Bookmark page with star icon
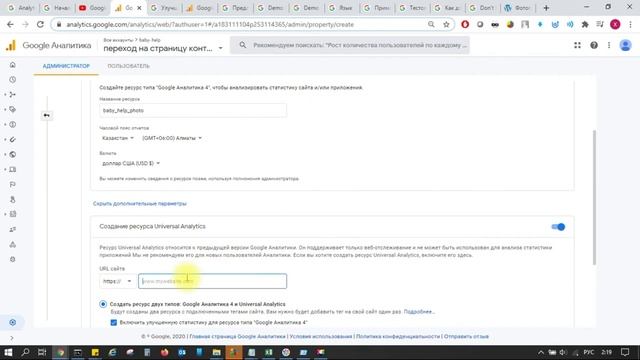 click(446, 24)
